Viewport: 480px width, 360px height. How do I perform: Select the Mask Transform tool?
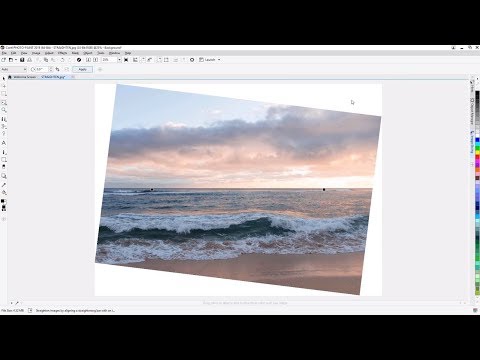pyautogui.click(x=4, y=86)
